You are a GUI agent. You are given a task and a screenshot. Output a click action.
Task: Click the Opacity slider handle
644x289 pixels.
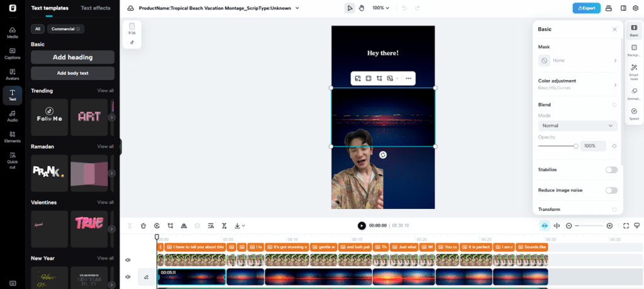point(575,146)
